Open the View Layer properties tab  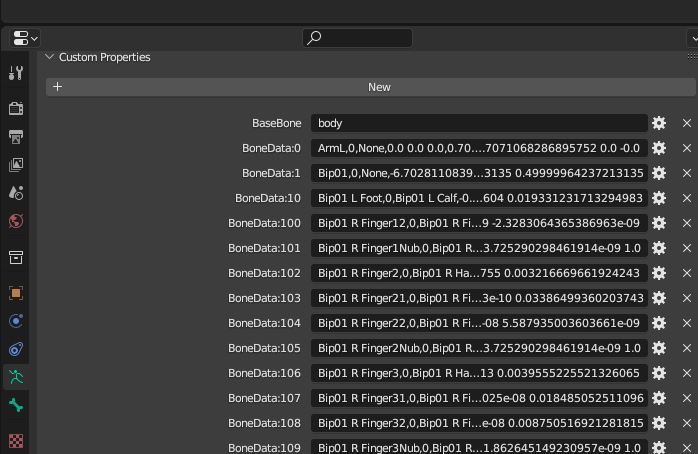click(x=16, y=165)
